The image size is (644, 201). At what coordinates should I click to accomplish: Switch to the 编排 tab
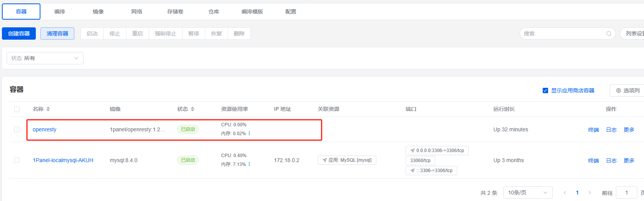tap(60, 12)
